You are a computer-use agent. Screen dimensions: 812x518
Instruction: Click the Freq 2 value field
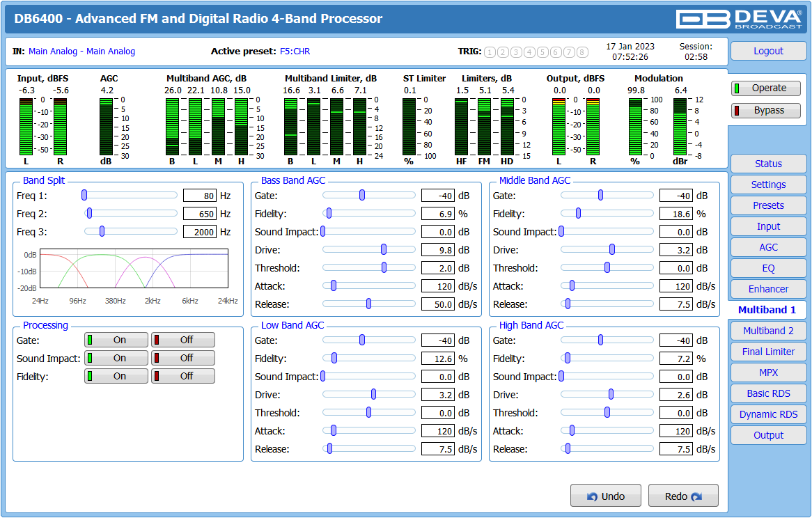pos(200,214)
